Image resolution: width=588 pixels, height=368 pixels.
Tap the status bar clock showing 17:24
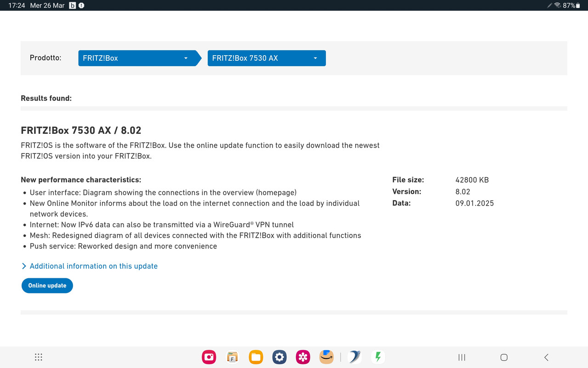point(17,6)
